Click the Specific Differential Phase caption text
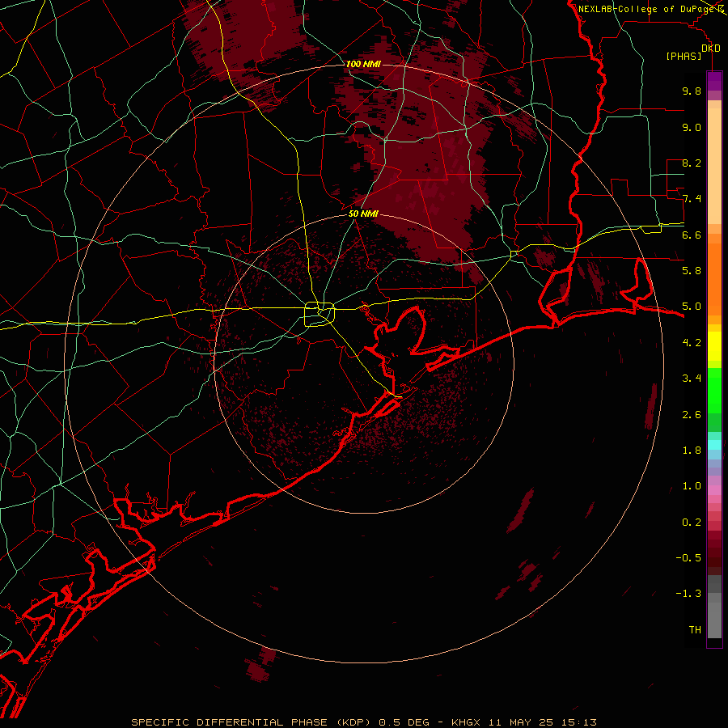The height and width of the screenshot is (728, 728). [363, 722]
